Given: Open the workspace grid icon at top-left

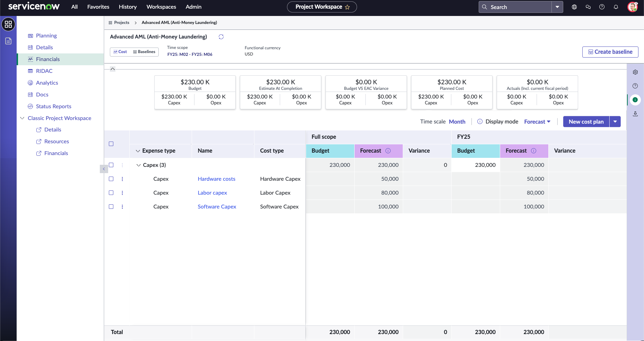Looking at the screenshot, I should click(8, 24).
